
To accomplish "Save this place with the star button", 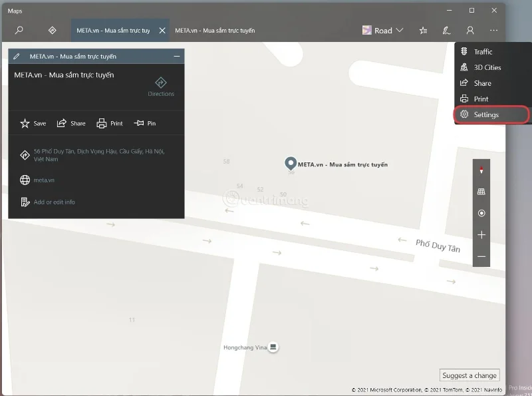I will 33,123.
